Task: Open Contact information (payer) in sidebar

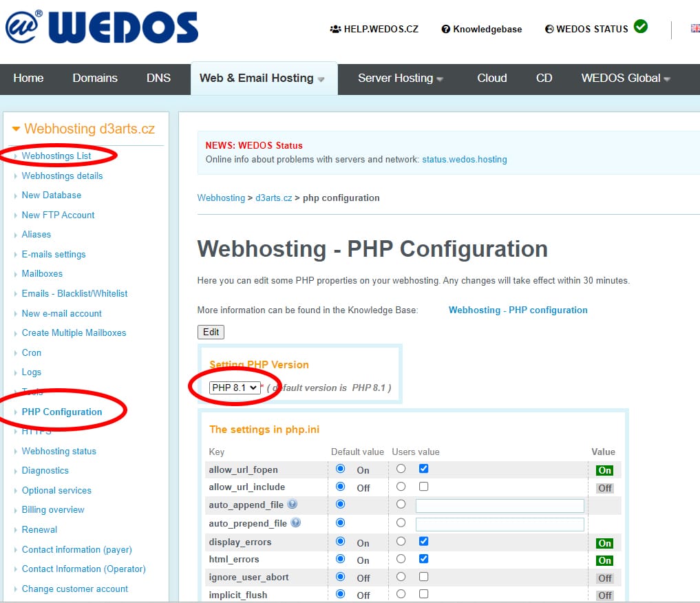Action: tap(77, 549)
